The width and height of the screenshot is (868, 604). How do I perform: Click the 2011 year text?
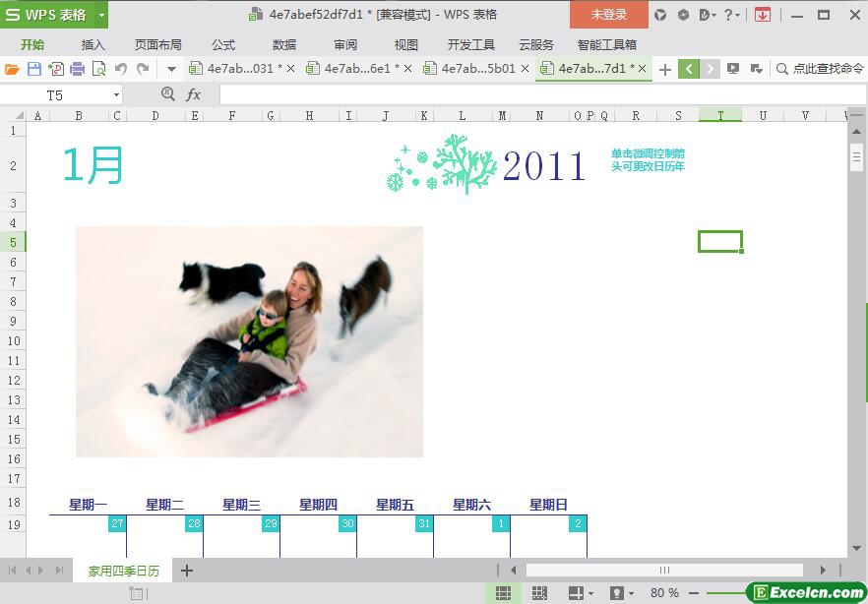pyautogui.click(x=544, y=166)
